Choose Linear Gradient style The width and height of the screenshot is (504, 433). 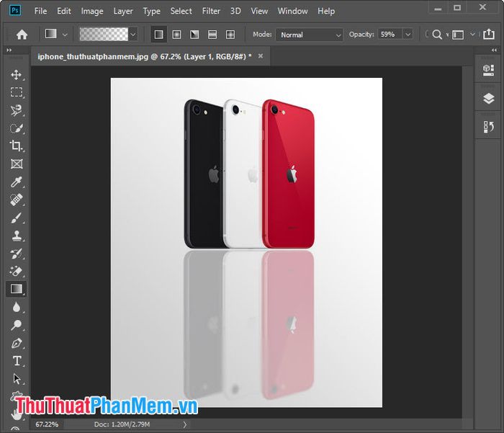coord(159,35)
